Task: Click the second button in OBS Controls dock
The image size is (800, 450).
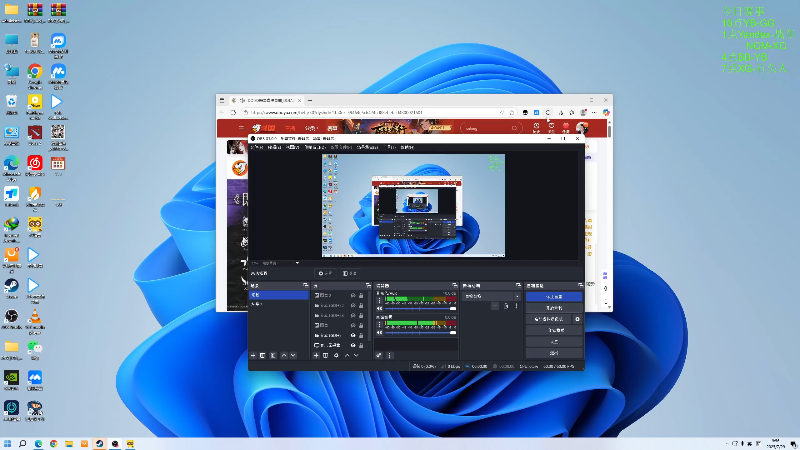Action: pyautogui.click(x=554, y=308)
